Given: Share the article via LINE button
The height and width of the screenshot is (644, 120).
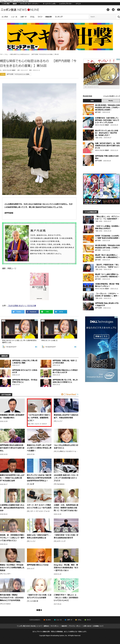Looking at the screenshot, I should [x=46, y=312].
